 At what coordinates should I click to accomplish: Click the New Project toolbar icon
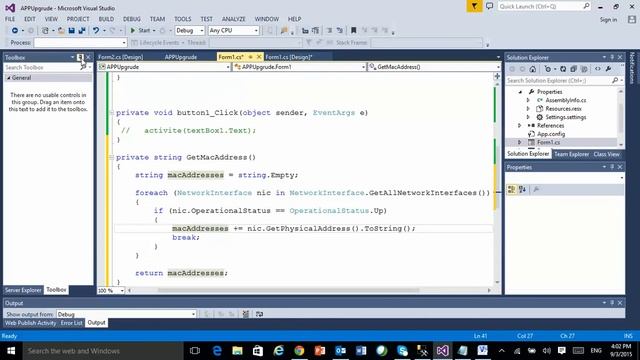click(x=45, y=31)
